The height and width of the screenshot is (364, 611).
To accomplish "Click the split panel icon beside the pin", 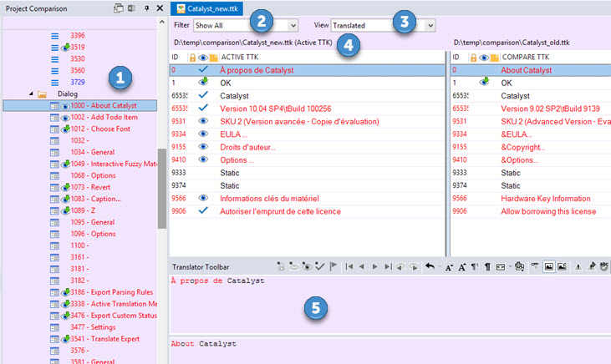I will [x=132, y=8].
